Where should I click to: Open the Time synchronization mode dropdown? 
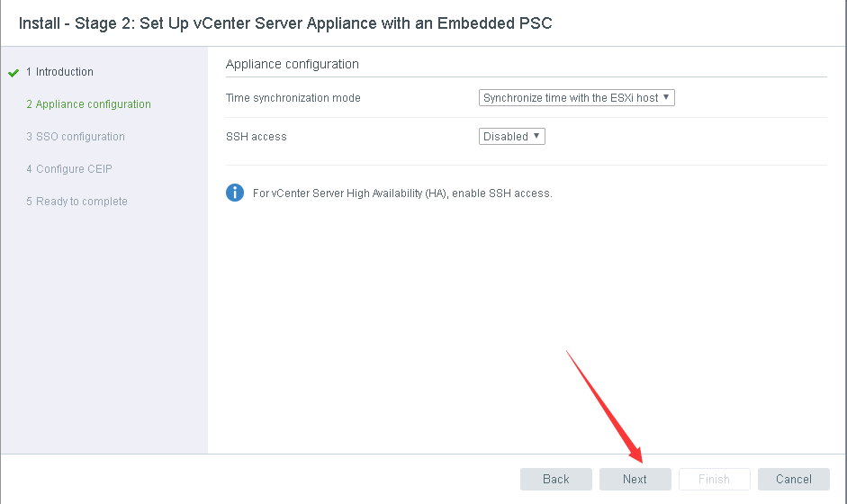[576, 98]
